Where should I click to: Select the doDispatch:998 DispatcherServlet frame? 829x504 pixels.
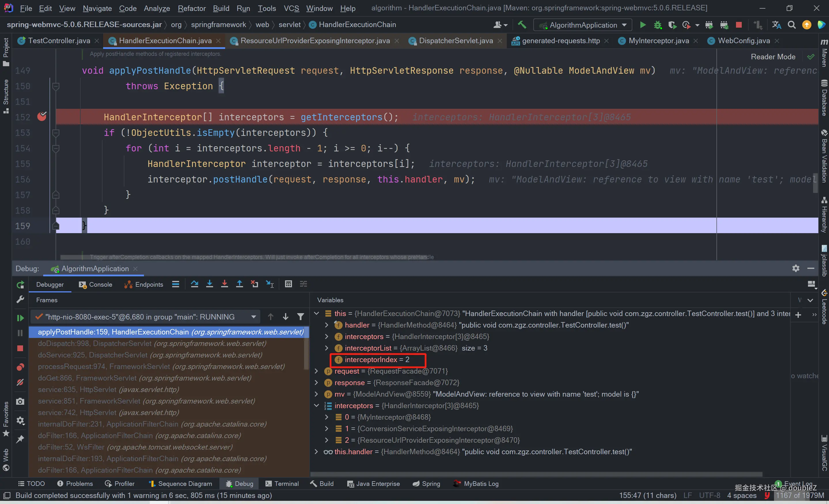click(151, 343)
